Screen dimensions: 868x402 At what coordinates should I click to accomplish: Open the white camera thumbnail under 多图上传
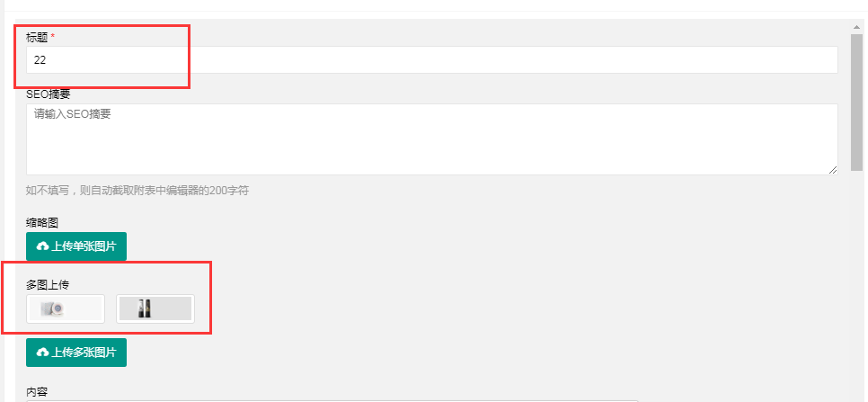tap(66, 309)
